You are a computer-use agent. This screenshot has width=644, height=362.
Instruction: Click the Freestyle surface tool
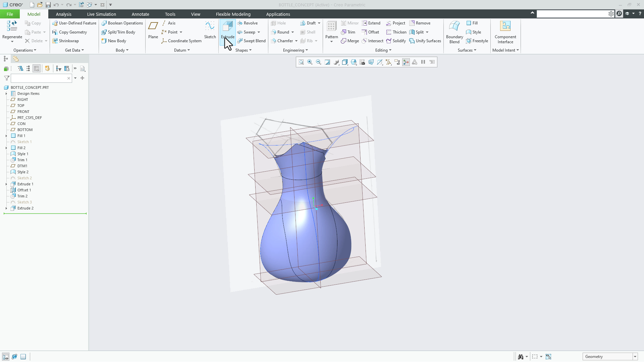tap(477, 41)
